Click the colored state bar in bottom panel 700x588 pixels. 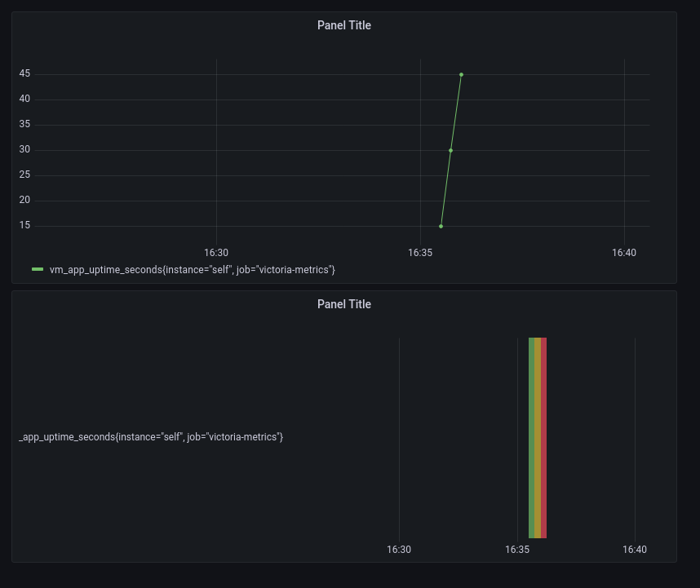[x=538, y=437]
